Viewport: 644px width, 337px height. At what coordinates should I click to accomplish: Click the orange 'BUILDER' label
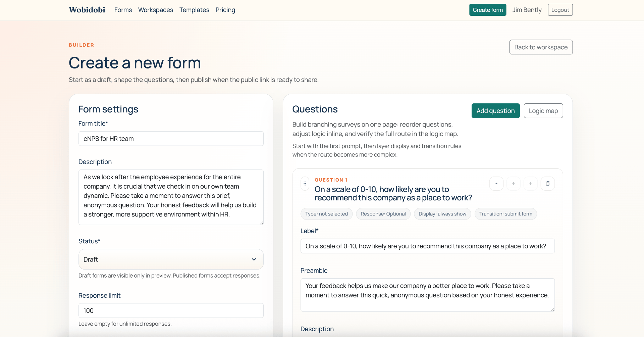click(x=82, y=45)
